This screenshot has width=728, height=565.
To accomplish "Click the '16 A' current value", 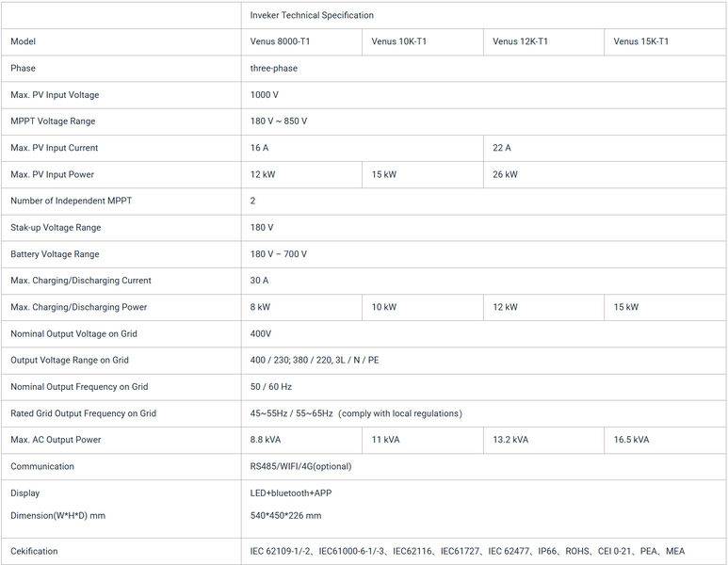I will (x=259, y=148).
